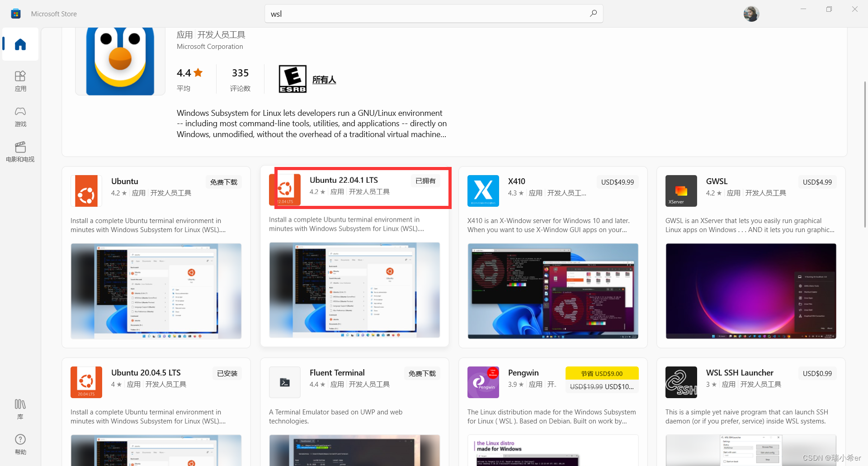Click the GWSL description text
The height and width of the screenshot is (466, 868).
point(750,225)
